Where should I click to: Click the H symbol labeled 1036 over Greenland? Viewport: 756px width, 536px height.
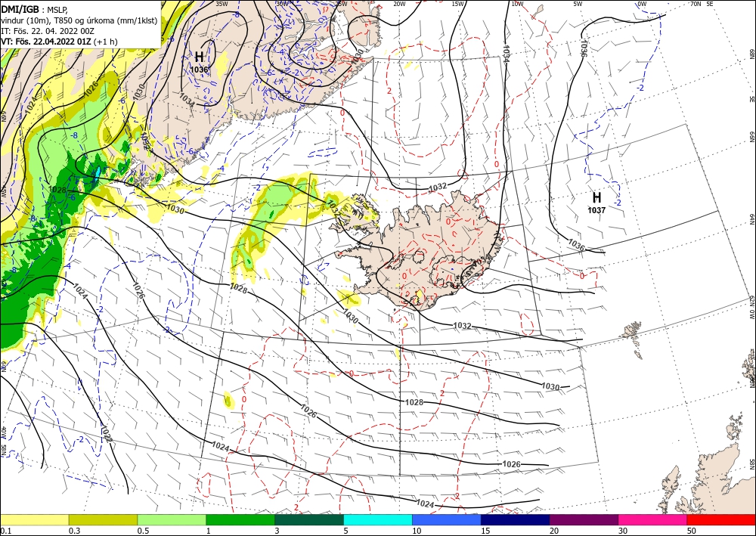199,57
